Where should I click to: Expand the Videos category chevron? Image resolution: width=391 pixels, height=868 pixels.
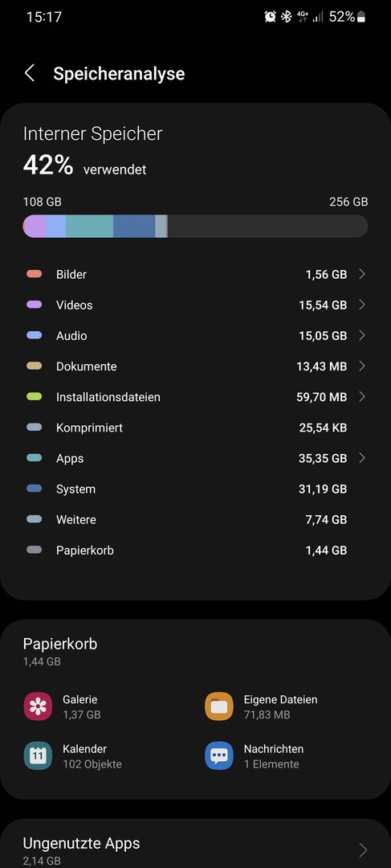[x=361, y=305]
